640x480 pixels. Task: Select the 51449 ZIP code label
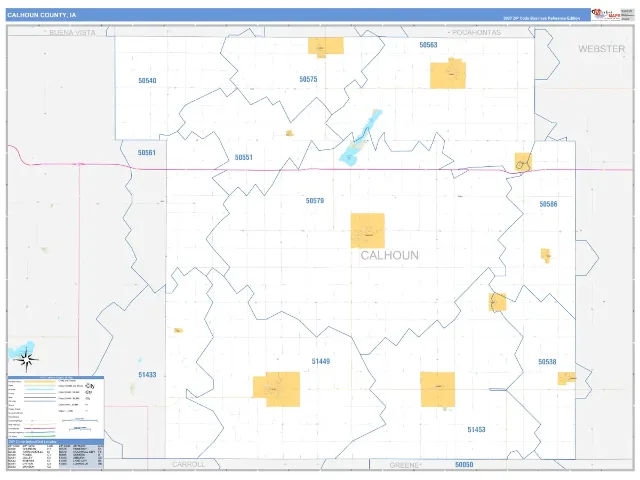point(321,361)
